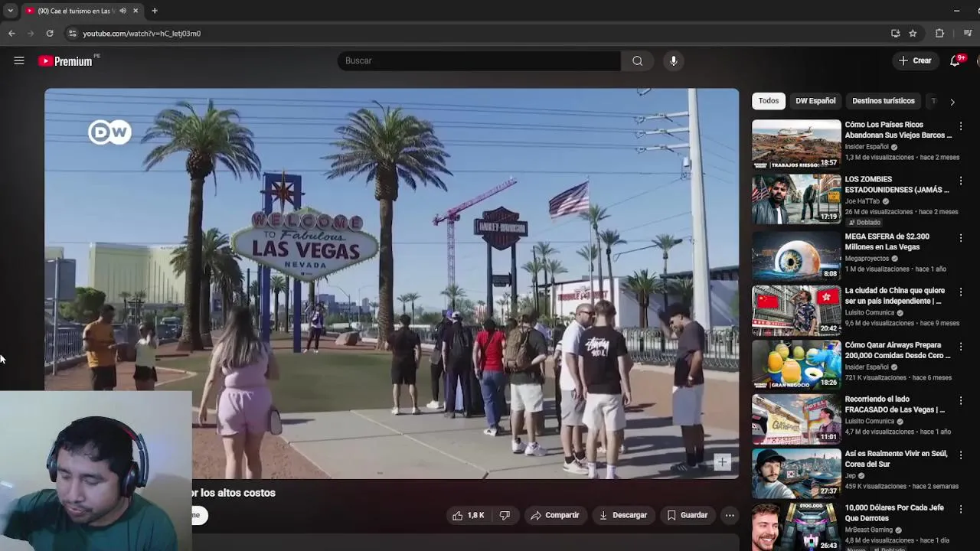Click the install/cast icon in address bar
980x551 pixels.
[x=895, y=33]
